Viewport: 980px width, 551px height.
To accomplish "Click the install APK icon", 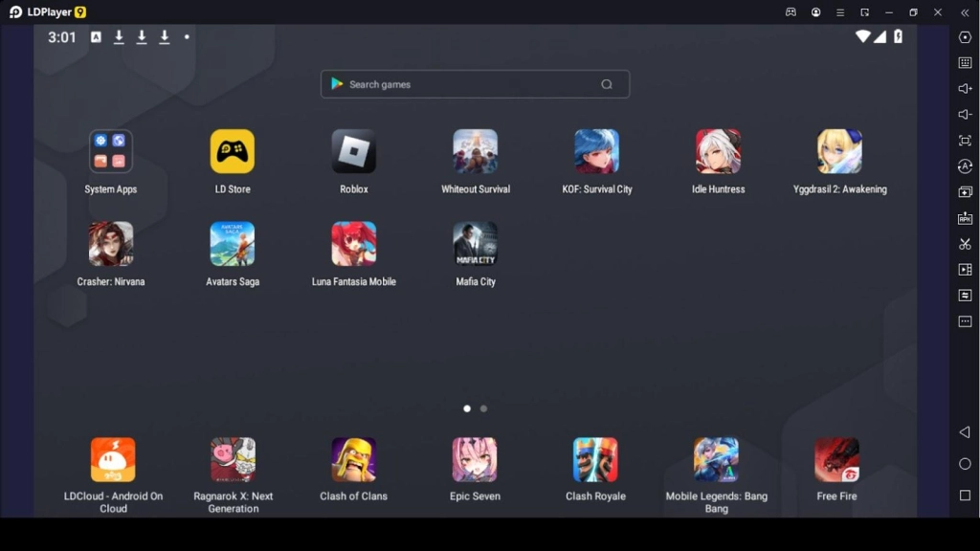I will coord(965,218).
